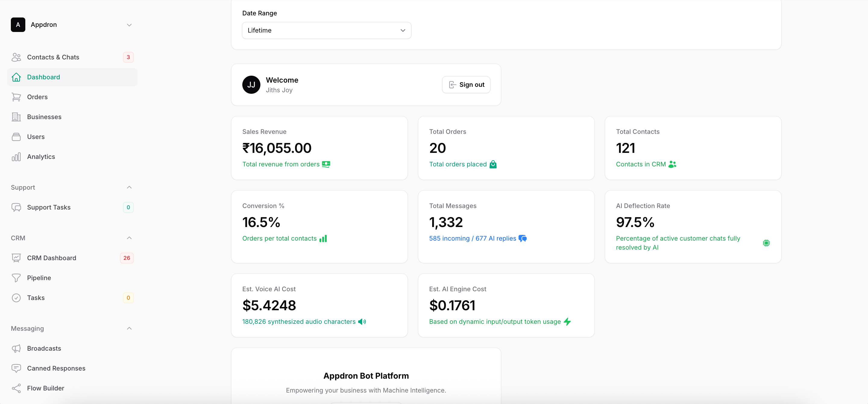Viewport: 868px width, 404px height.
Task: Open the Date Range Lifetime dropdown
Action: 326,30
